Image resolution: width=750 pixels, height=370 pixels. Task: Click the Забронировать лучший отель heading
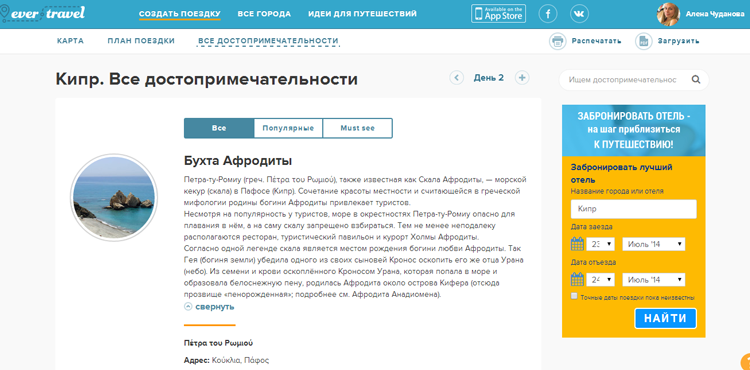(x=622, y=174)
